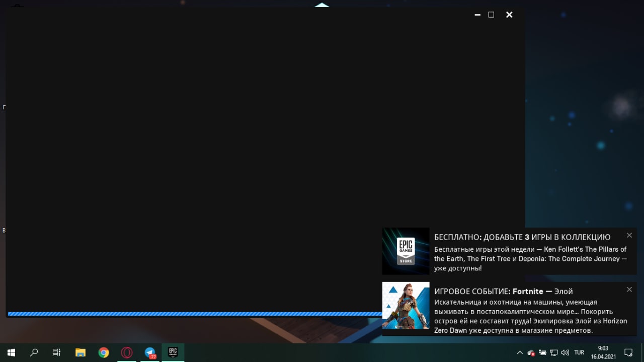Open OneDrive sync error tray icon
This screenshot has height=362, width=644.
531,352
